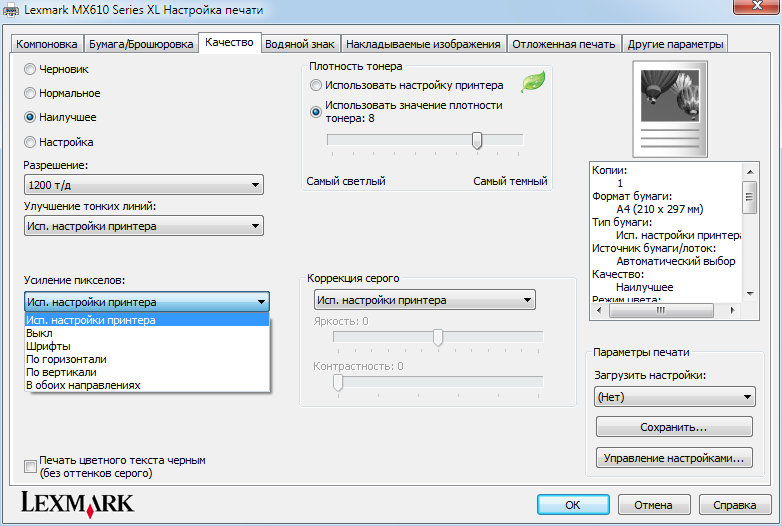Switch to the Другие параметры tab
The height and width of the screenshot is (526, 782).
coord(675,44)
